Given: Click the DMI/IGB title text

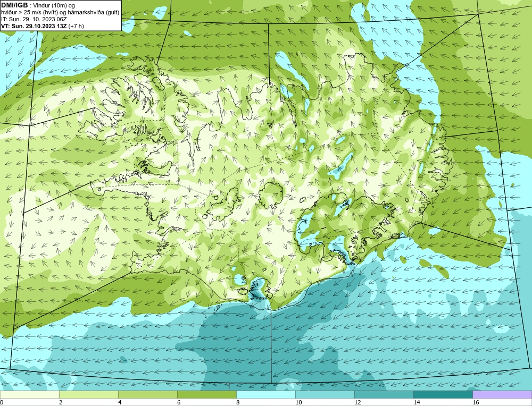Looking at the screenshot, I should [x=14, y=5].
